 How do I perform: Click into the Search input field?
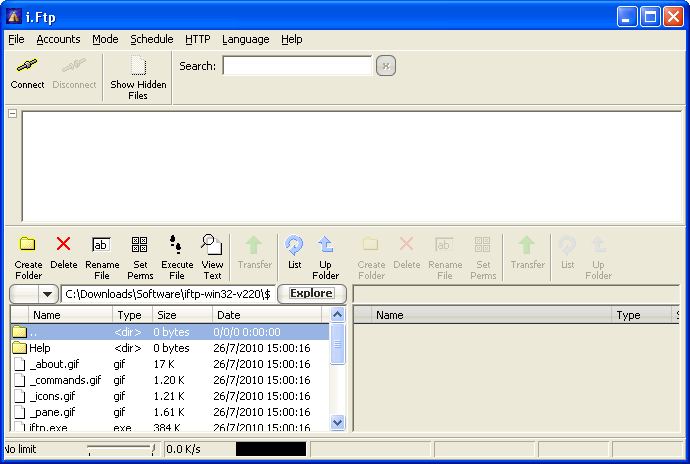pyautogui.click(x=297, y=66)
